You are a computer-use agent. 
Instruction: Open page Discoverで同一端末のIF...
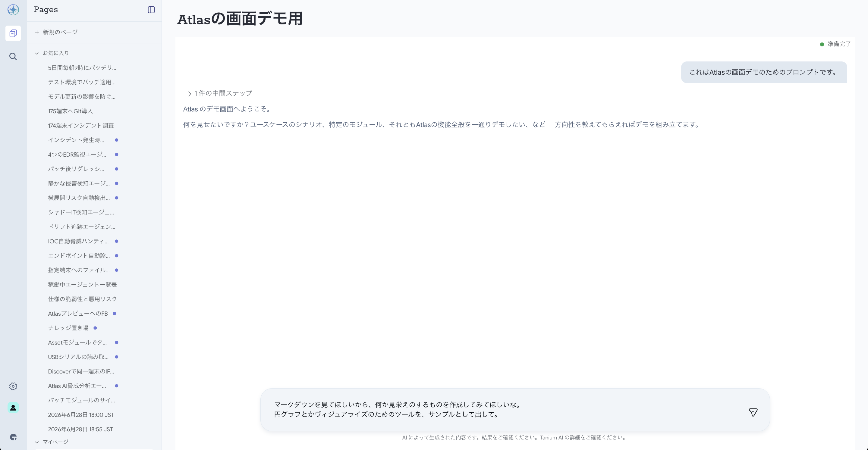[x=81, y=371]
